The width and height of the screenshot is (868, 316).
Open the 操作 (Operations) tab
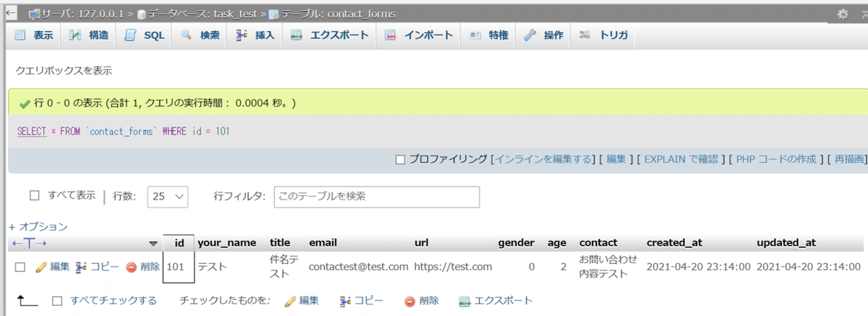point(544,35)
